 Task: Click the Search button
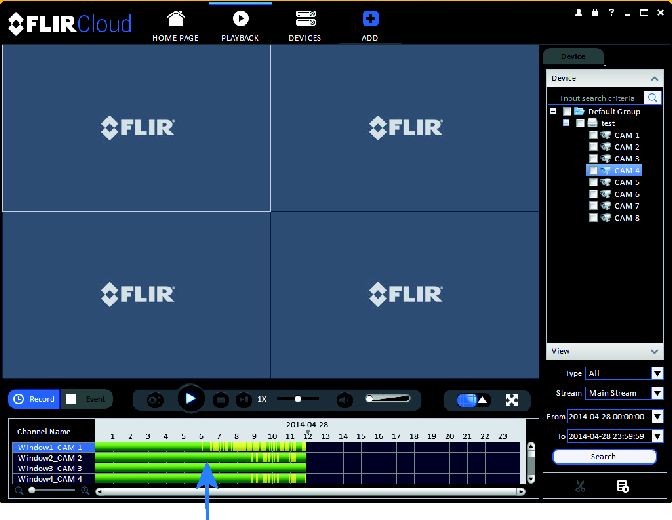tap(604, 457)
